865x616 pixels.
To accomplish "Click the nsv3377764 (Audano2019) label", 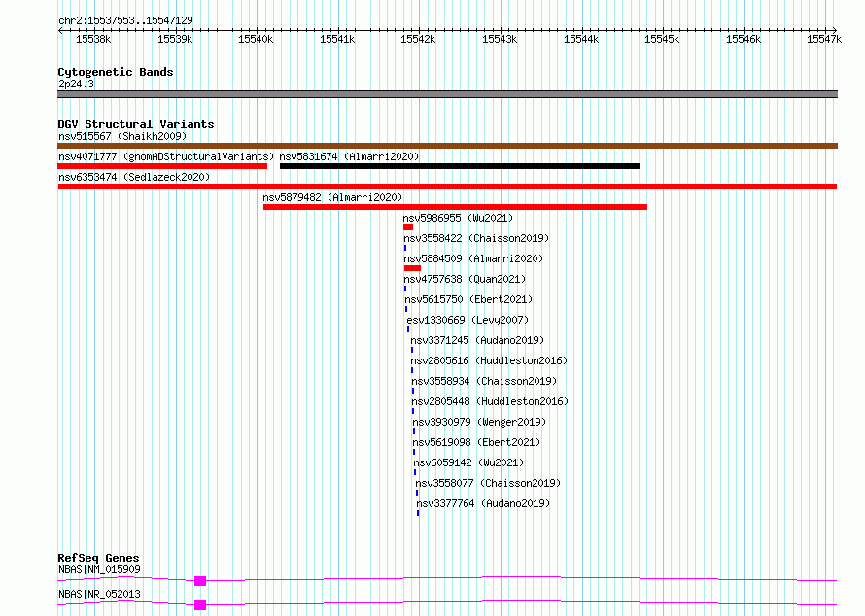I will pyautogui.click(x=483, y=503).
